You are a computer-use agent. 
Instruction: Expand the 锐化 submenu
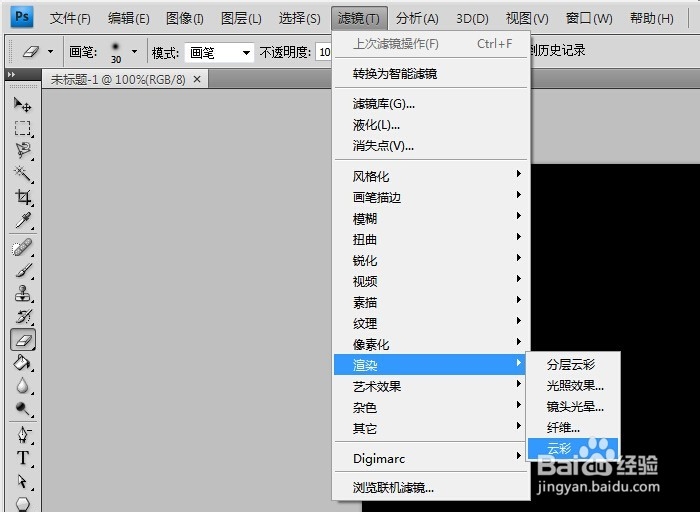tap(431, 260)
